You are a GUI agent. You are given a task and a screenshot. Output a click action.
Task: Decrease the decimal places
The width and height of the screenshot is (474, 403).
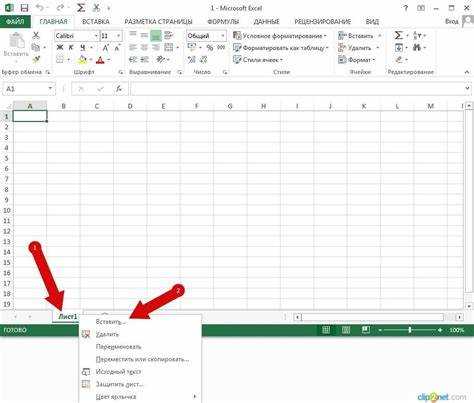coord(203,60)
